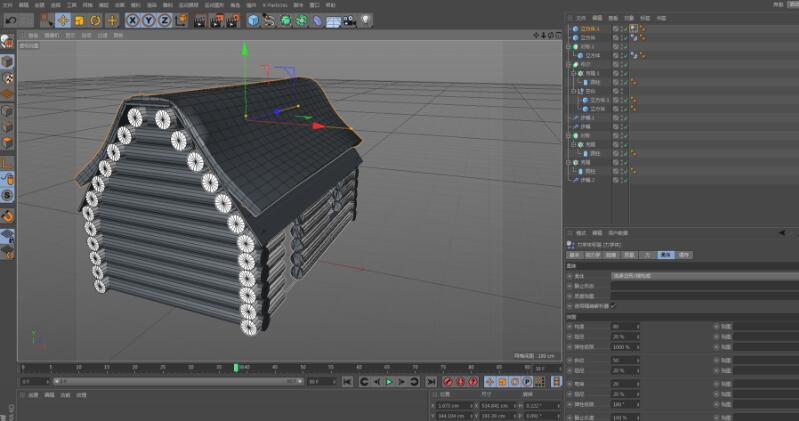Add a Cube primitive from the toolbar
Image resolution: width=799 pixels, height=421 pixels.
[x=253, y=20]
